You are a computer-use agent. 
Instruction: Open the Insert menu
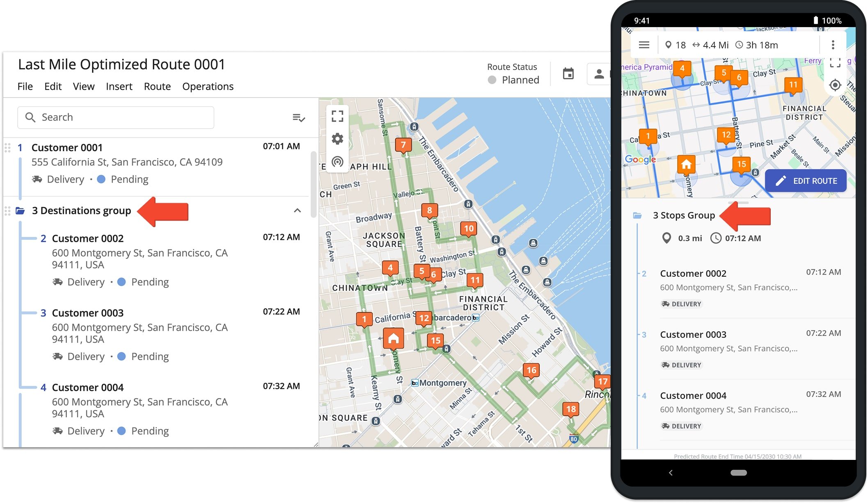pos(119,86)
